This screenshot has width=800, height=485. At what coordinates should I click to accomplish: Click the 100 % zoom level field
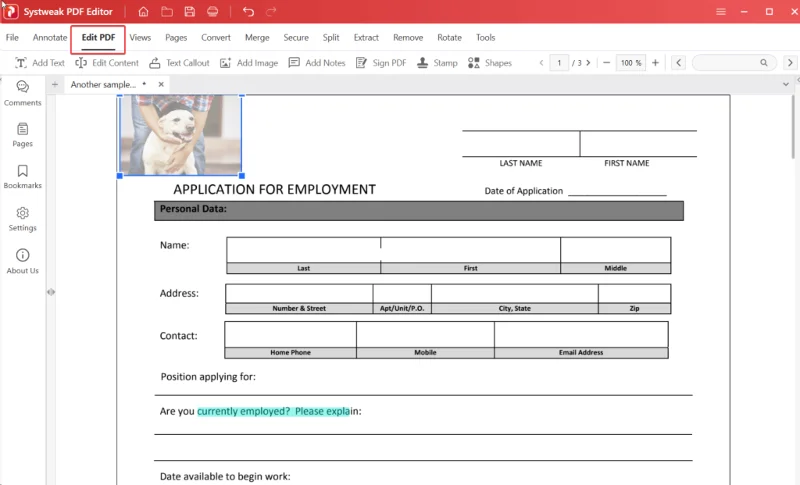pyautogui.click(x=631, y=63)
